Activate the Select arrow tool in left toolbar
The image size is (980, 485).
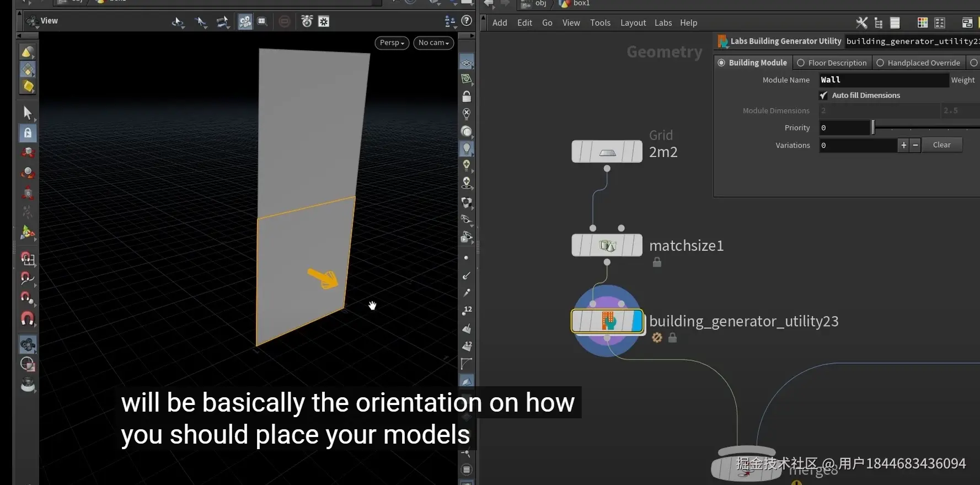click(27, 113)
